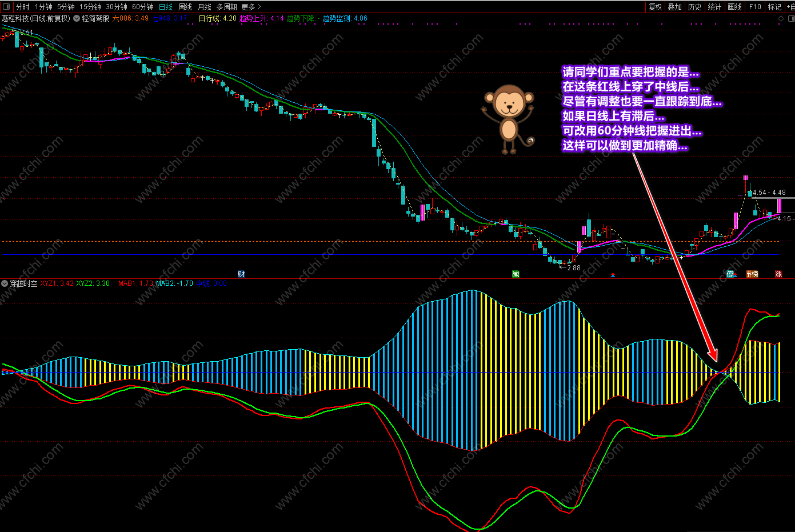Click the XYZ2: 3.30 value label

(93, 283)
